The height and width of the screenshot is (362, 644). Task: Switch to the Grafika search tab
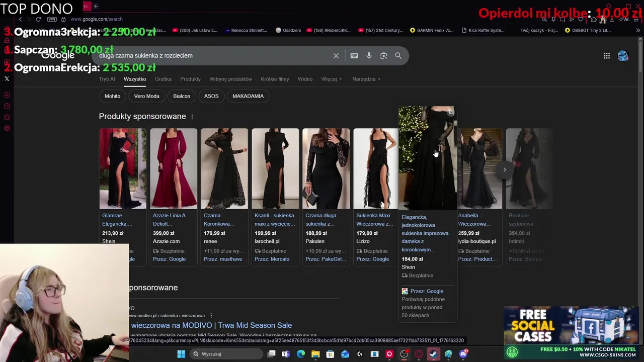click(163, 79)
